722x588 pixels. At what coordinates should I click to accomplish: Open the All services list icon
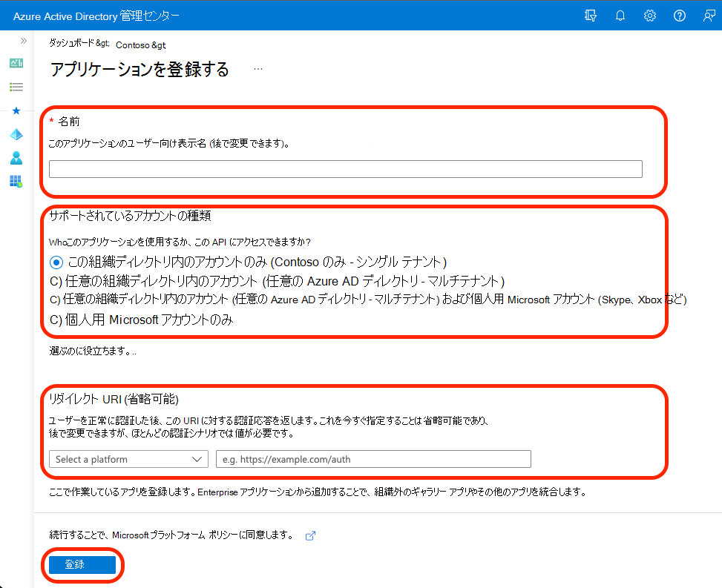click(16, 86)
